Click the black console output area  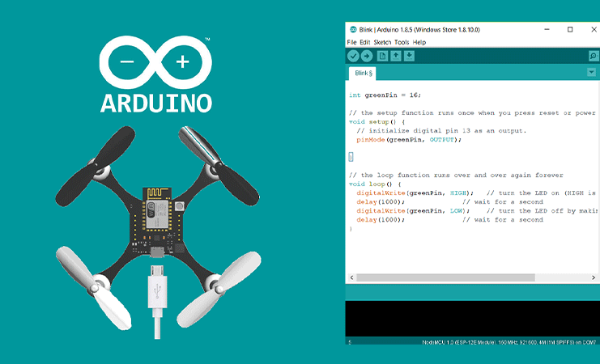coord(472,319)
